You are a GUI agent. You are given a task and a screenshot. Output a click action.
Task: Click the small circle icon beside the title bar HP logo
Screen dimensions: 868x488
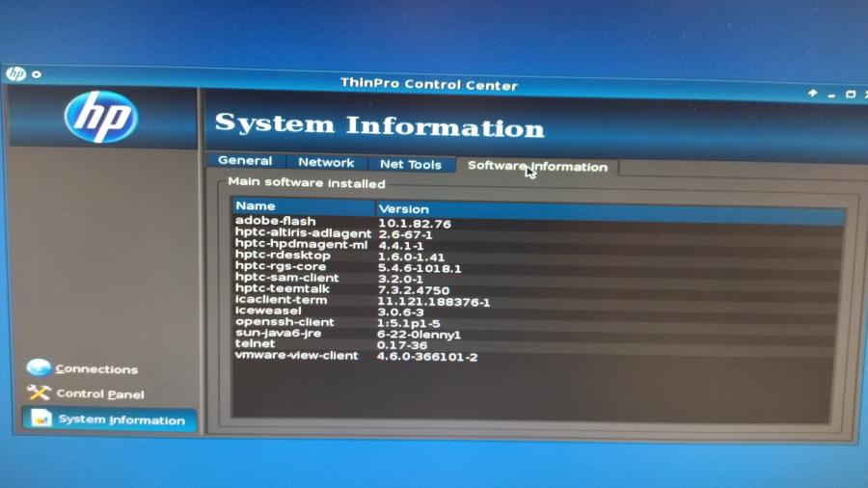[37, 74]
